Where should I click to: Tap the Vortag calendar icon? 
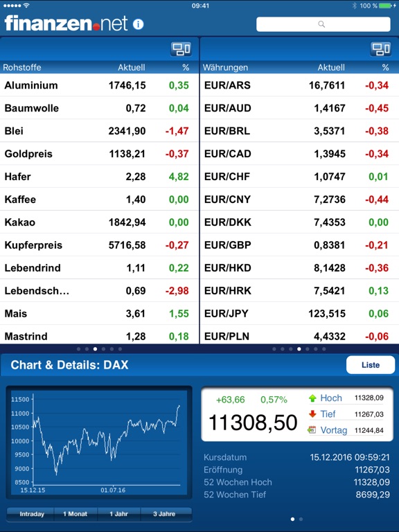312,430
